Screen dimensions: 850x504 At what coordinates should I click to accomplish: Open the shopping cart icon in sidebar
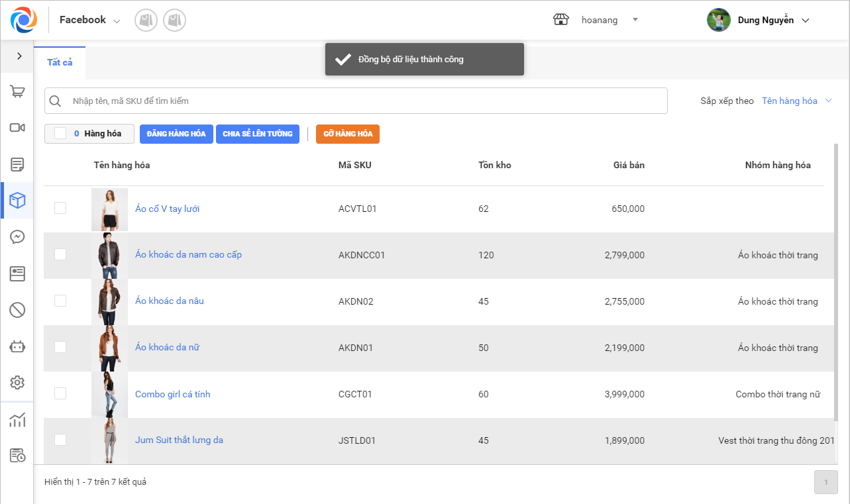pos(17,92)
